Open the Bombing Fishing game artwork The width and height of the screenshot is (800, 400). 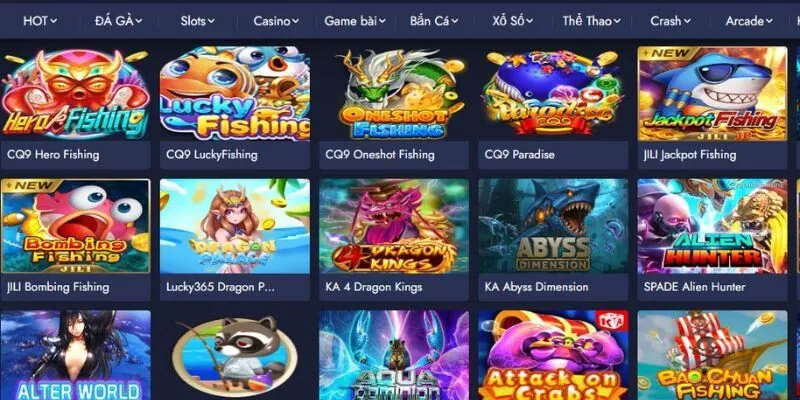[x=76, y=226]
